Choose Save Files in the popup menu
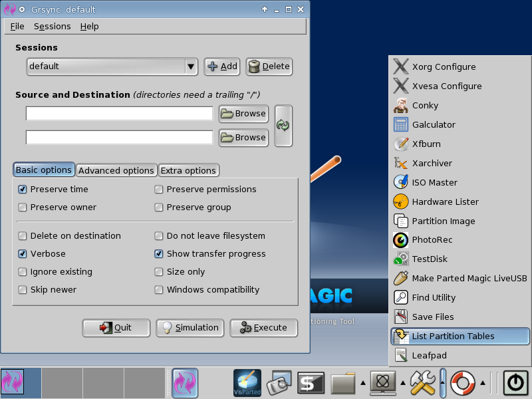 pos(460,317)
